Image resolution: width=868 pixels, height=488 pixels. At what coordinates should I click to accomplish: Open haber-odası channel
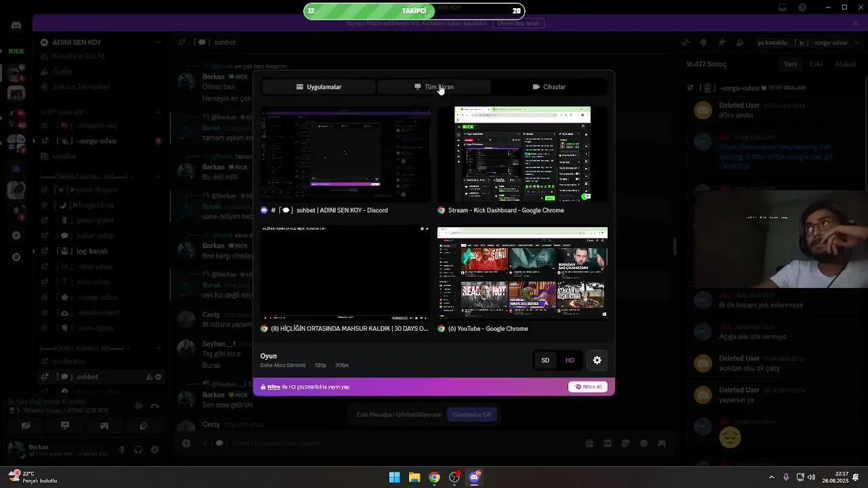pyautogui.click(x=102, y=236)
